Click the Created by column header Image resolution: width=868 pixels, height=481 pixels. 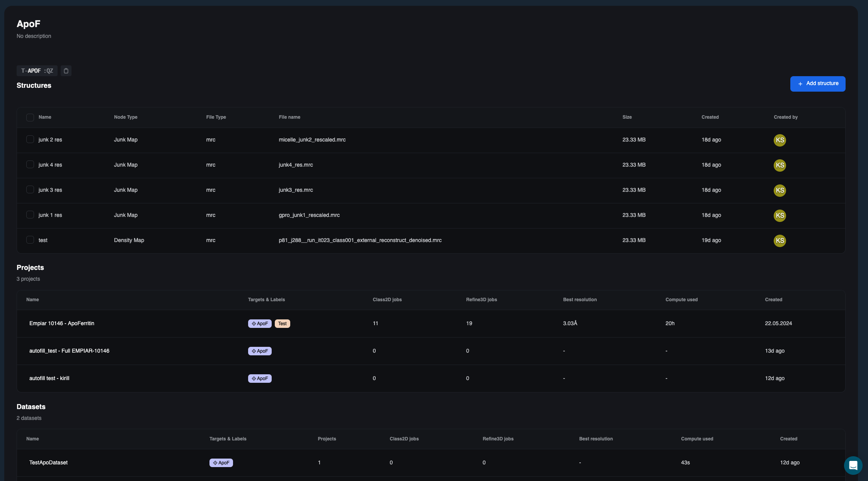pos(785,117)
